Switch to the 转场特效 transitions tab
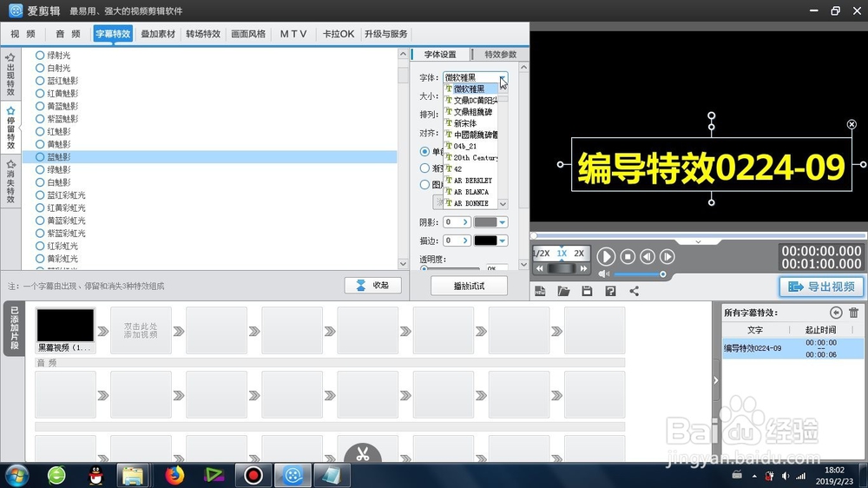 (x=203, y=34)
